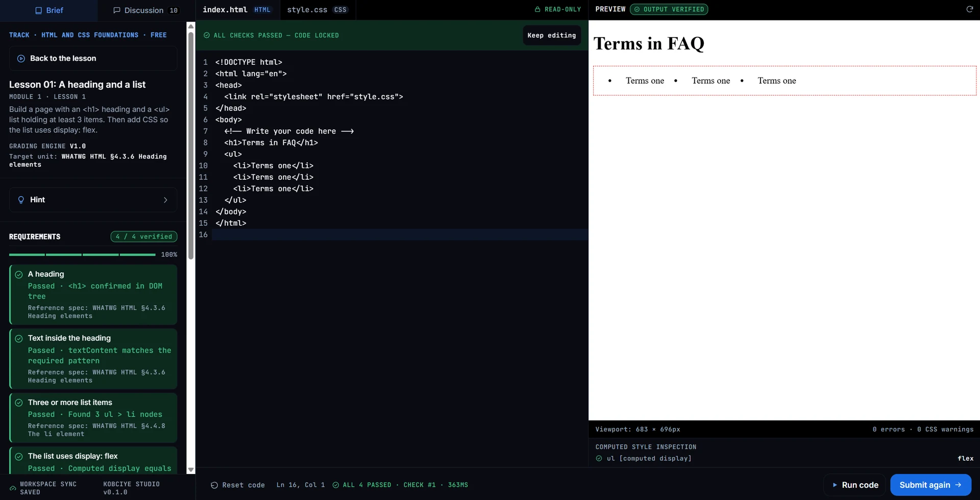
Task: Click the Run code play triangle icon
Action: pyautogui.click(x=835, y=485)
